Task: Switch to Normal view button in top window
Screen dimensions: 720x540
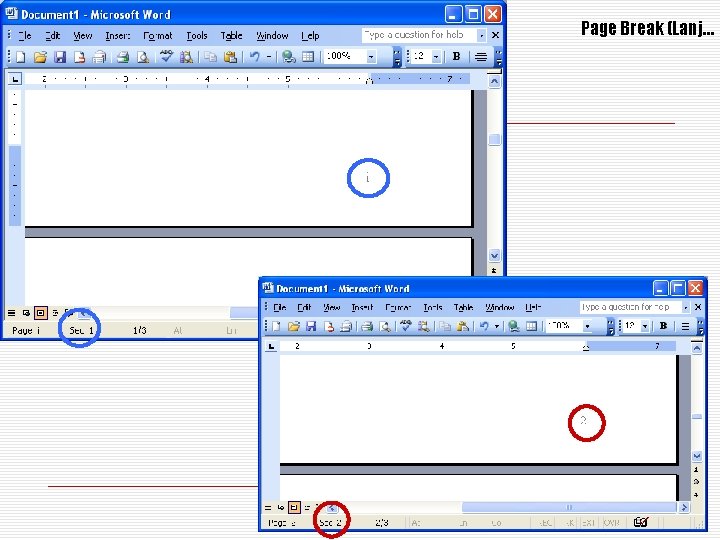Action: pos(11,313)
